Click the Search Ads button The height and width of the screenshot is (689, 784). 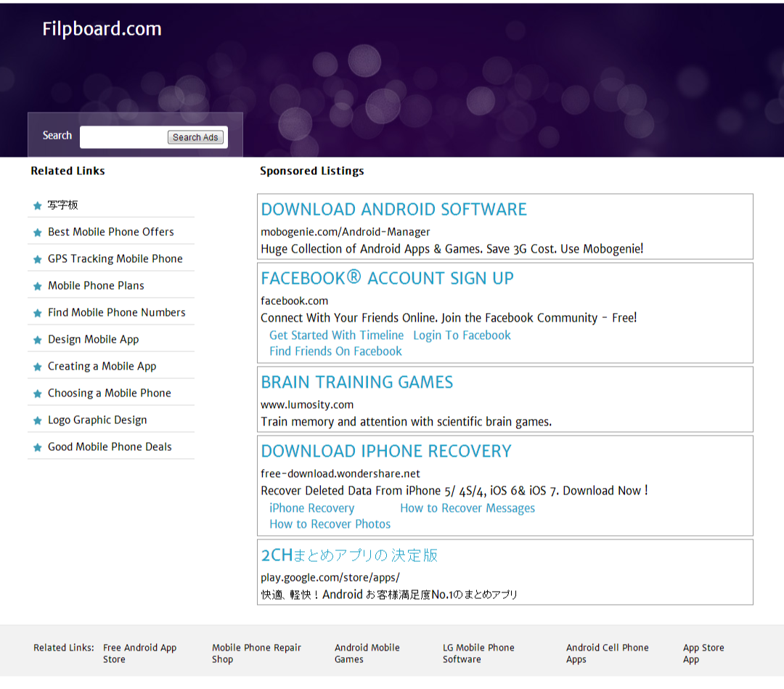tap(195, 137)
